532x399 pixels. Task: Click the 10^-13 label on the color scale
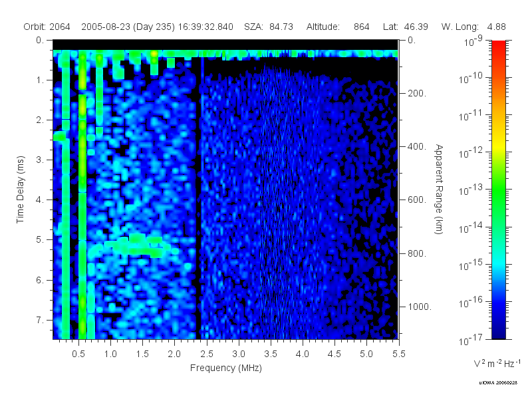click(472, 190)
